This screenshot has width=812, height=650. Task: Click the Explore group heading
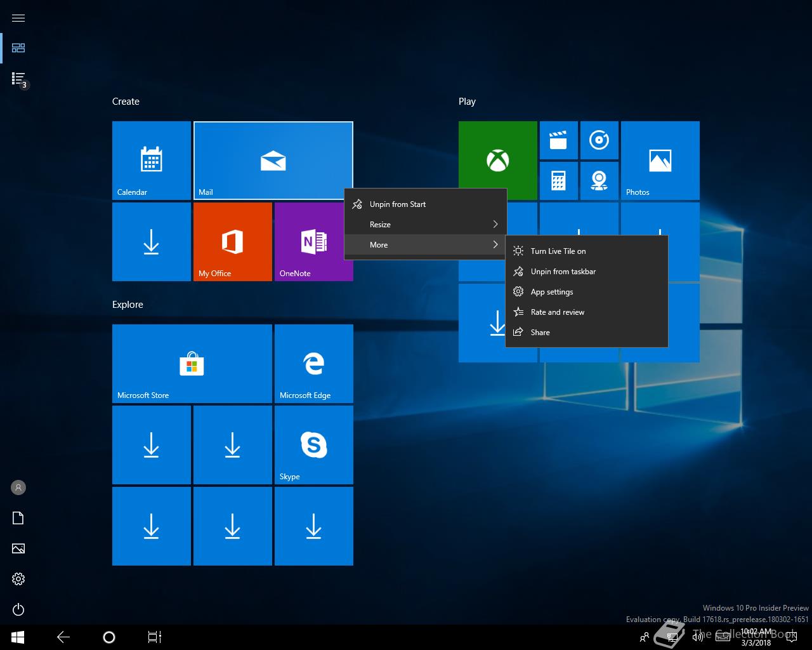pyautogui.click(x=128, y=305)
